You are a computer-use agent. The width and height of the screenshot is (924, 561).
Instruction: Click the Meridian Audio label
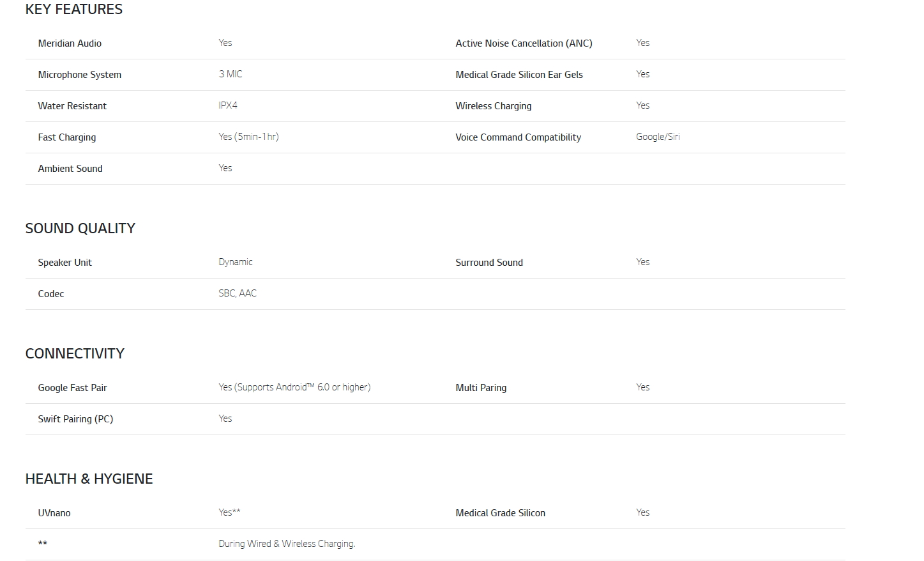(x=70, y=43)
